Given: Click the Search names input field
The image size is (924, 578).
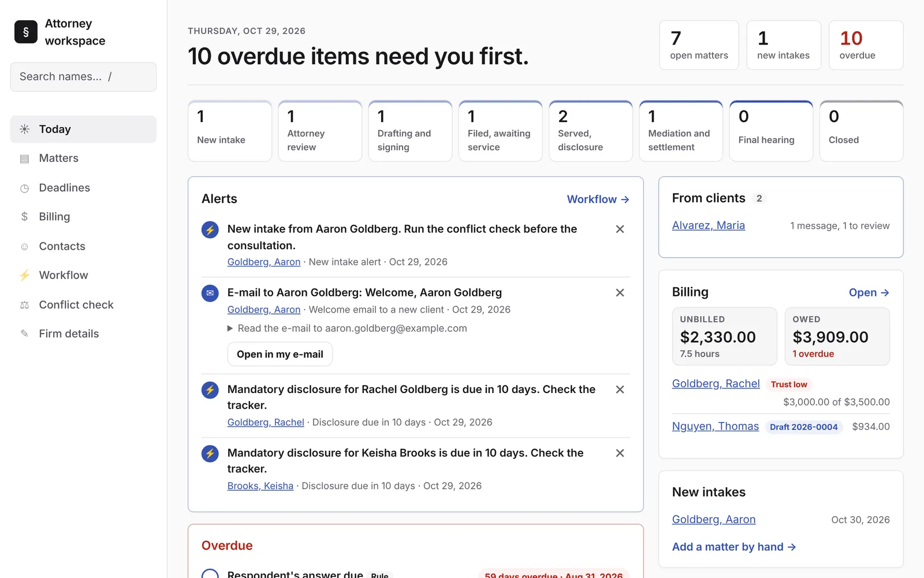Looking at the screenshot, I should (x=83, y=77).
